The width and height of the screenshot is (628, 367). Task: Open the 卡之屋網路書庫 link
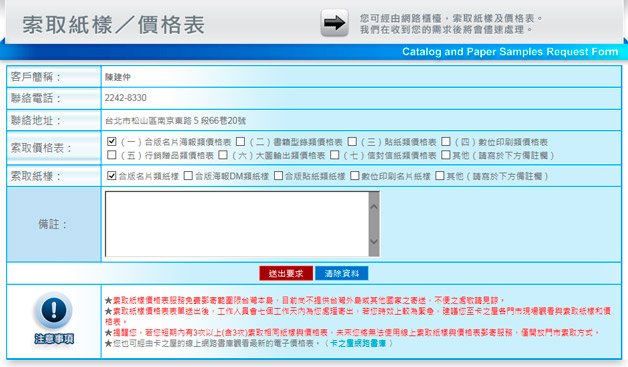358,343
